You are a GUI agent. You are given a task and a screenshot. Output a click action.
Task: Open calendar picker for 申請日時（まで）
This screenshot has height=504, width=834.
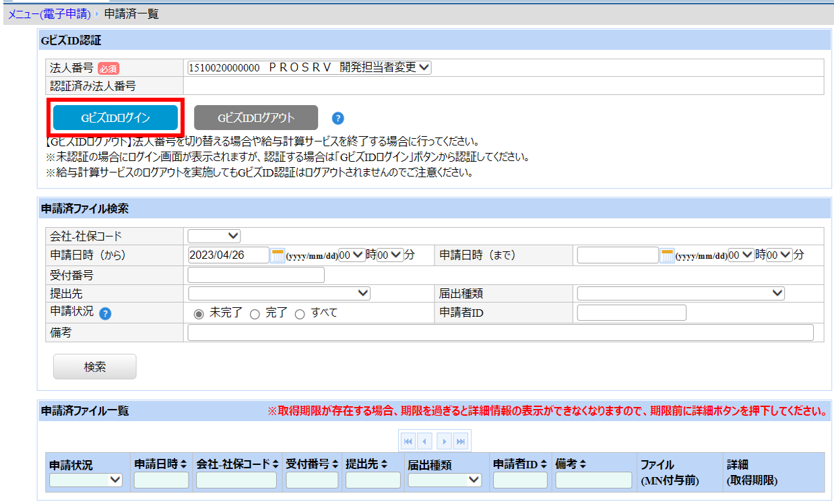tap(667, 255)
